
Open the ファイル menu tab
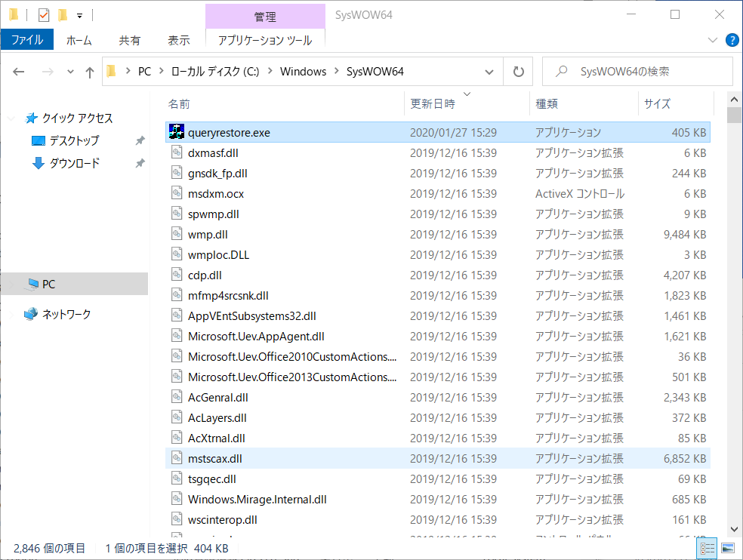[27, 40]
